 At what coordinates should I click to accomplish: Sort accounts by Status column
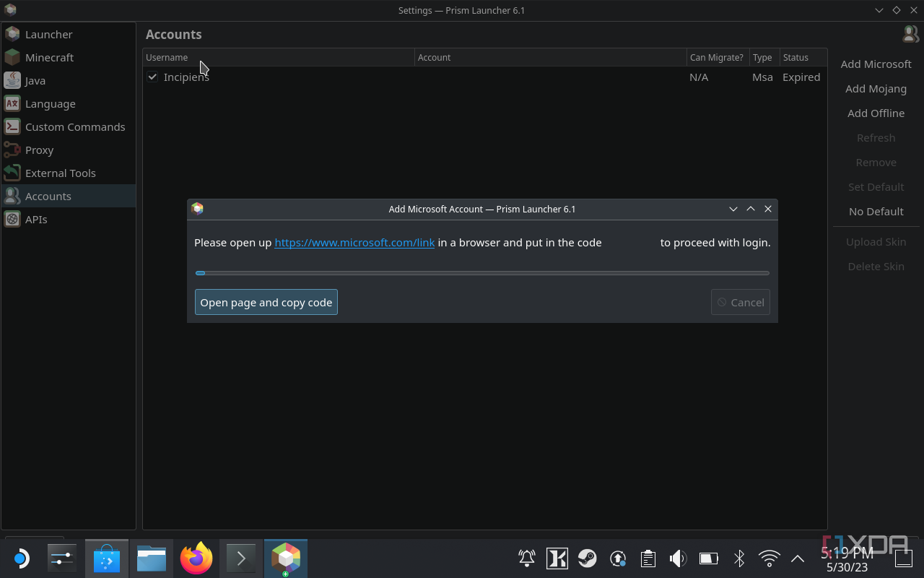click(x=803, y=57)
